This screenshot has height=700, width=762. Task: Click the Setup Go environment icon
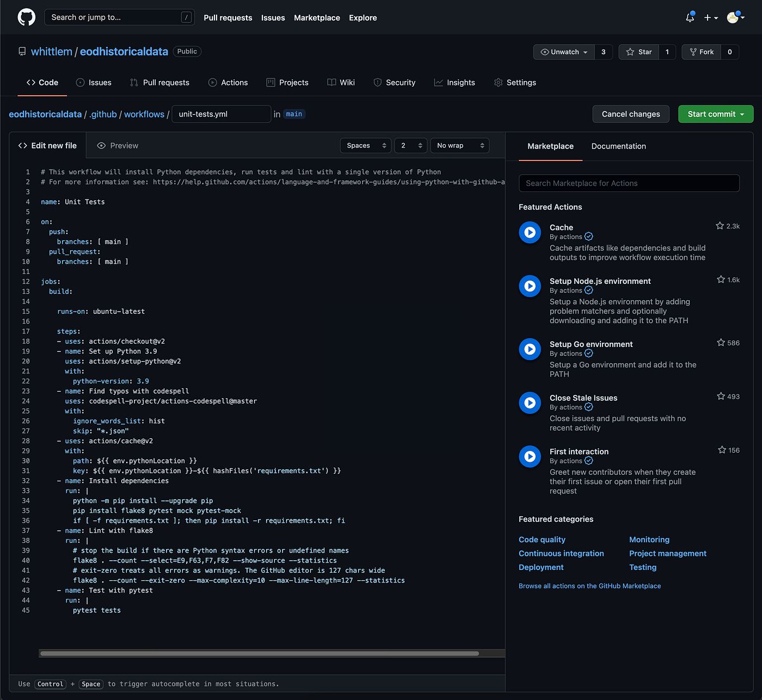point(530,349)
